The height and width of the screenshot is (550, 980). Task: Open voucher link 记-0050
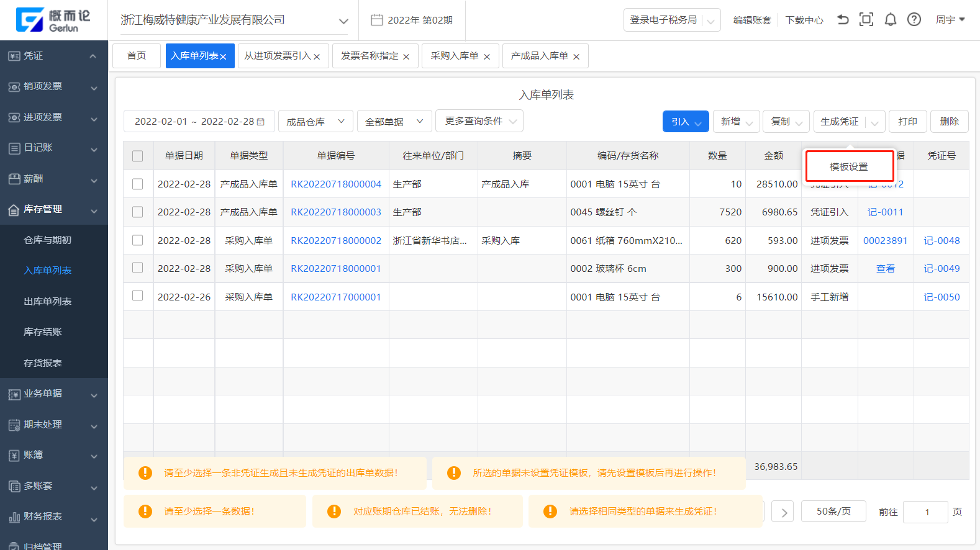(x=941, y=297)
